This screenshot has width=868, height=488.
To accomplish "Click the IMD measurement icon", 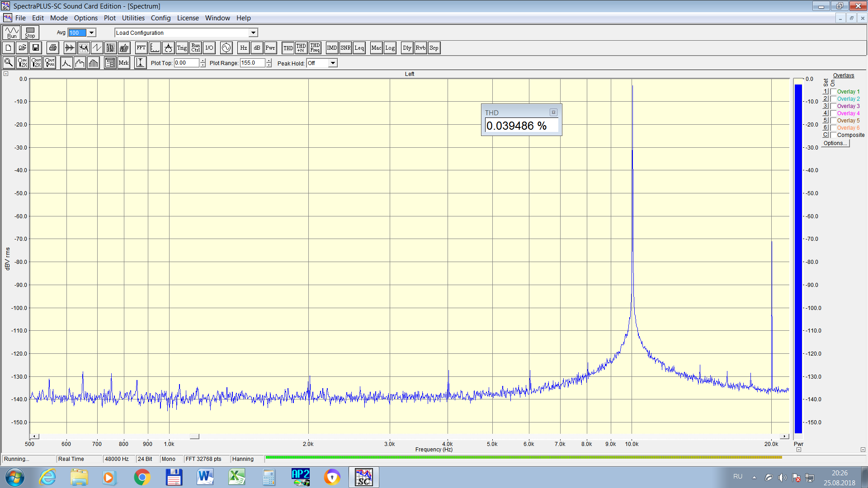I will [x=332, y=48].
